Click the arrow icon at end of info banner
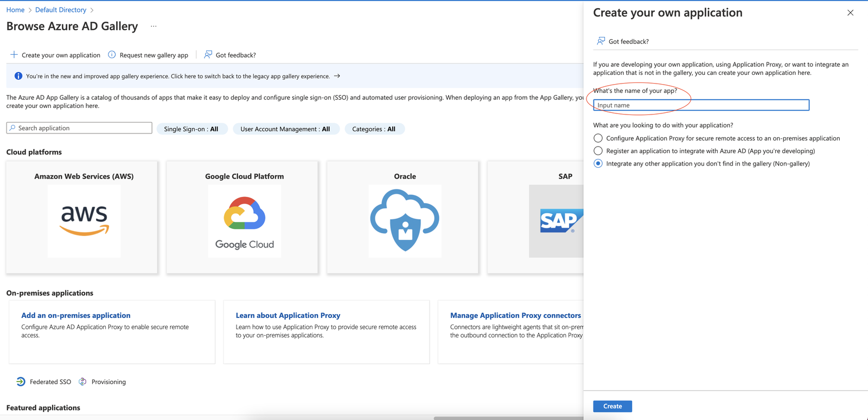 point(337,76)
